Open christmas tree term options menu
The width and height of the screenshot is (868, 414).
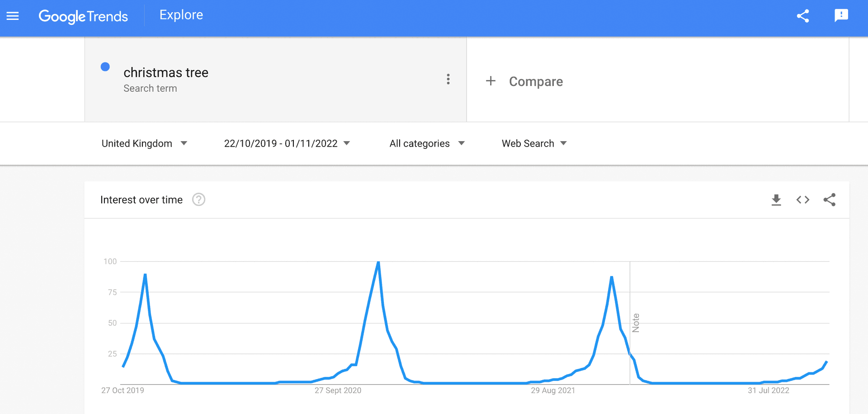448,79
